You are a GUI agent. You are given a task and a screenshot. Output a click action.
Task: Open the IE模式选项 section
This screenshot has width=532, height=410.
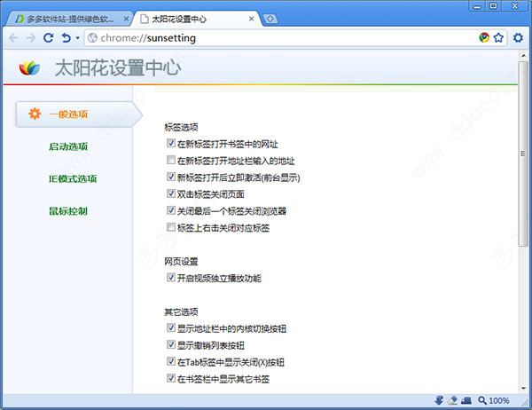point(73,178)
